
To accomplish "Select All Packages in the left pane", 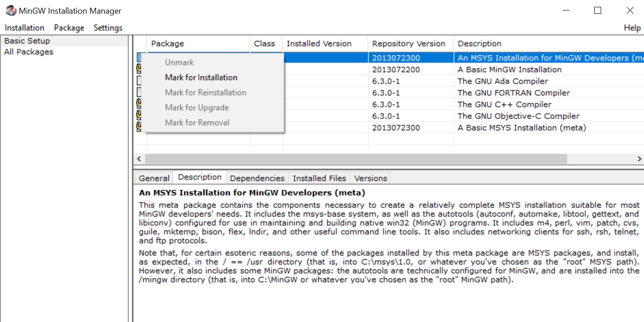I will tap(65, 52).
